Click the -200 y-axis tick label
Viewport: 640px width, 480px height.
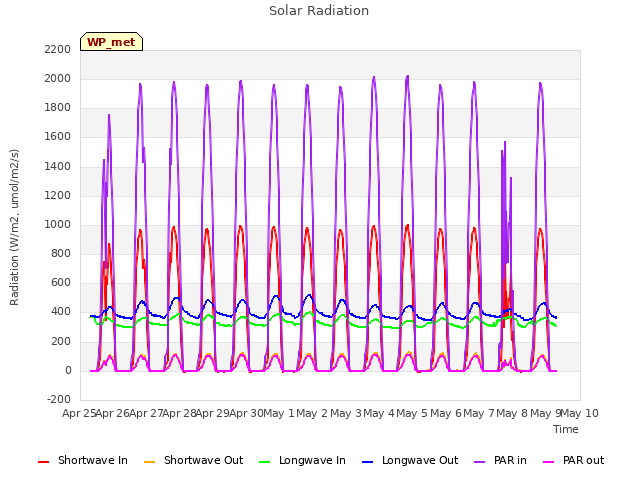59,399
